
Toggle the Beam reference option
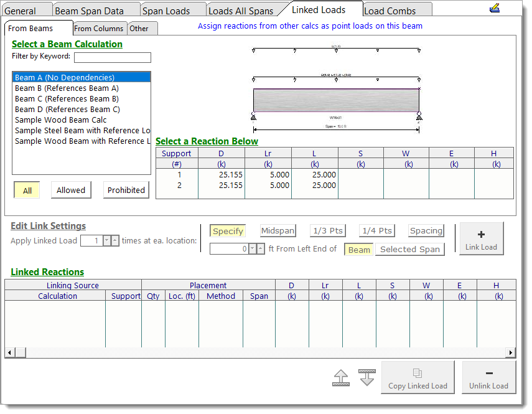point(359,250)
